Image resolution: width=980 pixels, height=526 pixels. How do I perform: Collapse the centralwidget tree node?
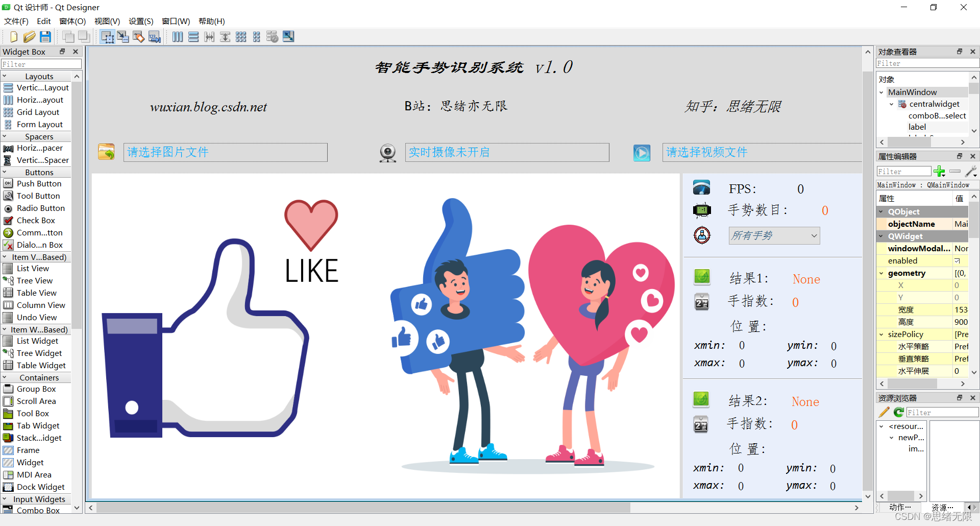pyautogui.click(x=892, y=104)
